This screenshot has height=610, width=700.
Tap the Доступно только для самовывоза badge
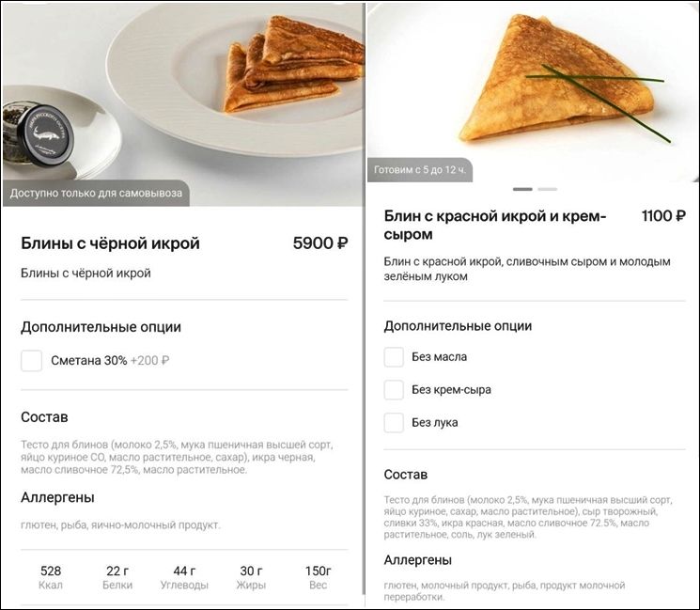(x=98, y=195)
